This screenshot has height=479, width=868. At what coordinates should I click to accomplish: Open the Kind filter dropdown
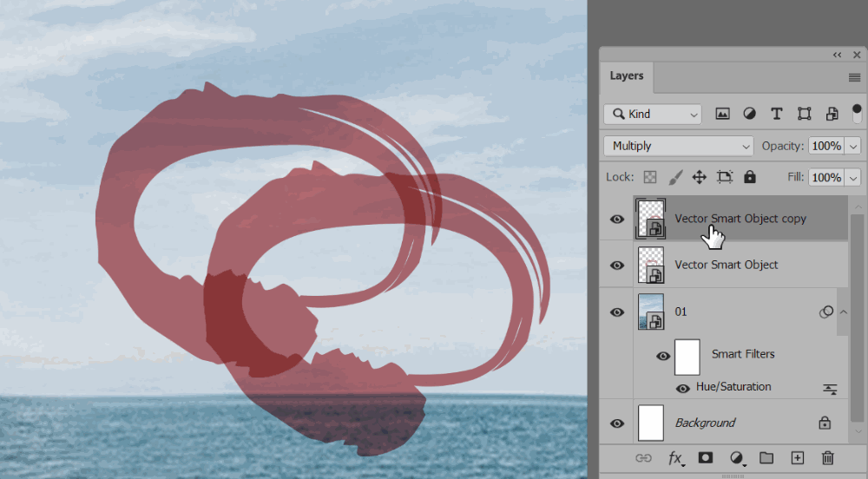pyautogui.click(x=653, y=114)
